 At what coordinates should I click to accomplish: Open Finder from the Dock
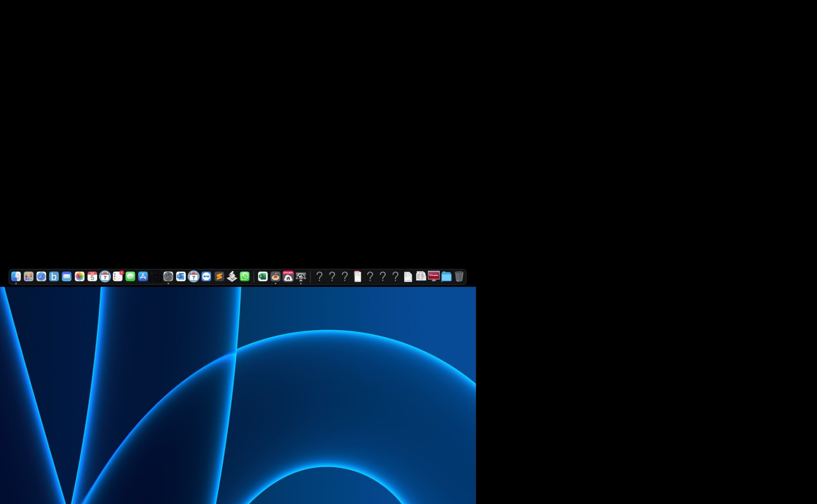point(16,277)
